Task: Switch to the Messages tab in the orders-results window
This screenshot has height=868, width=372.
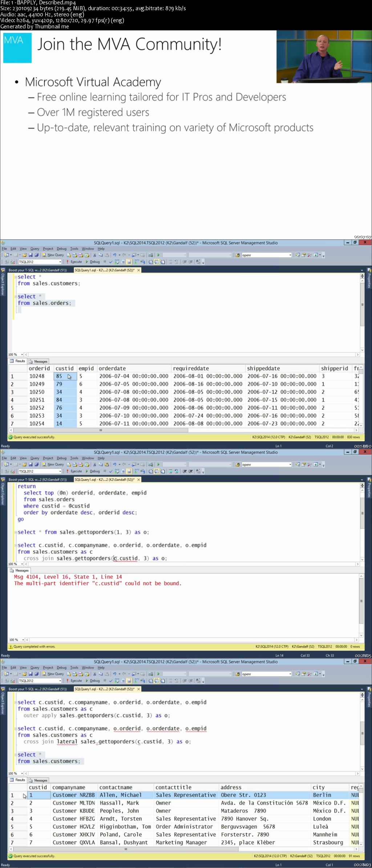Action: pos(39,361)
